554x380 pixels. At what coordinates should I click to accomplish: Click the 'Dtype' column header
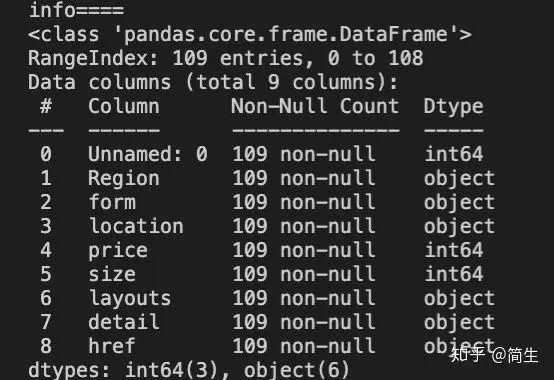pyautogui.click(x=453, y=107)
